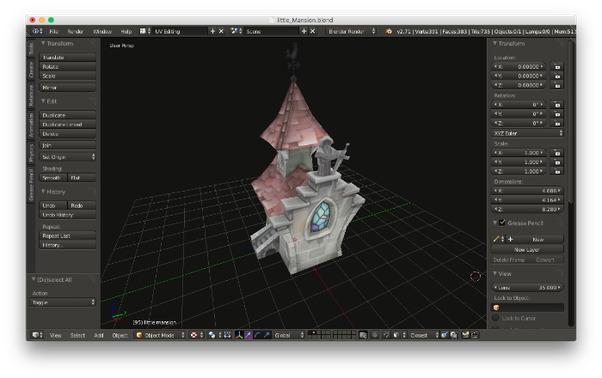Click the New Layer button

coord(527,249)
